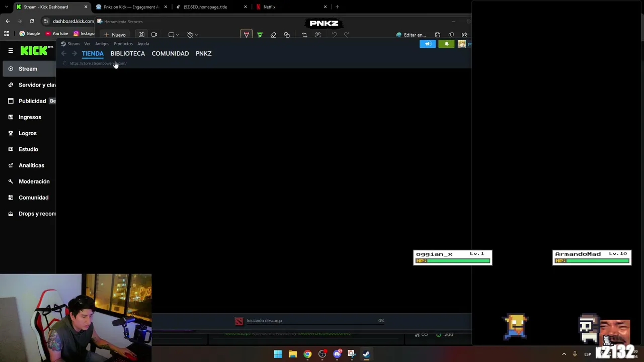Open Steam notifications bell button

[446, 44]
